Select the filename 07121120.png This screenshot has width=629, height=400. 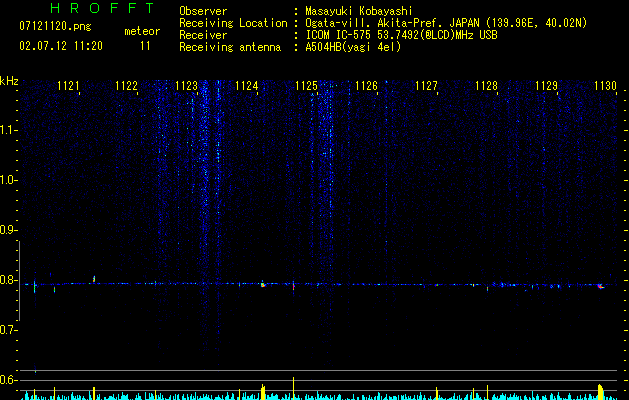tap(55, 27)
